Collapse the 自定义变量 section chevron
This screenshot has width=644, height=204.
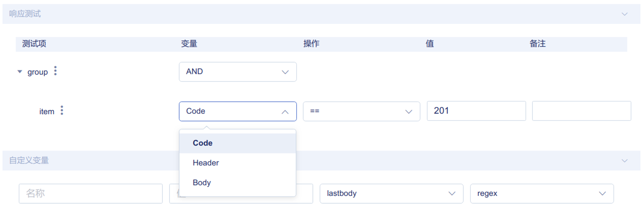[x=624, y=161]
